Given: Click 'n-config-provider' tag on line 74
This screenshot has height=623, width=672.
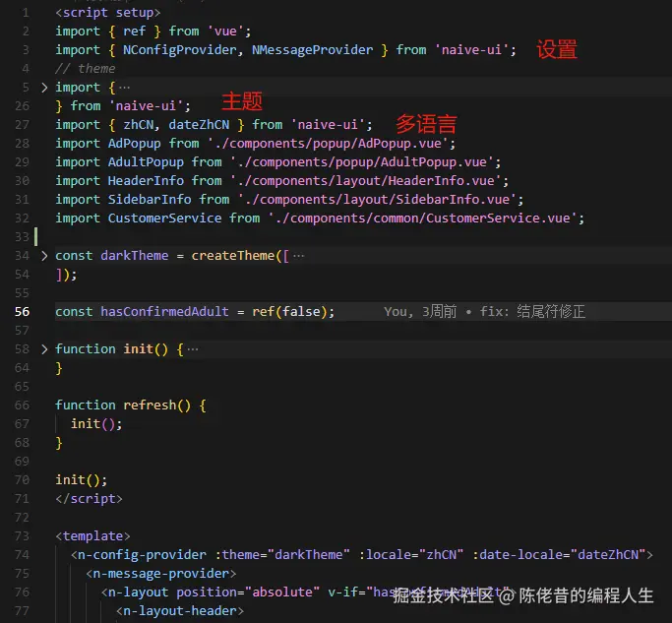Looking at the screenshot, I should coord(142,555).
